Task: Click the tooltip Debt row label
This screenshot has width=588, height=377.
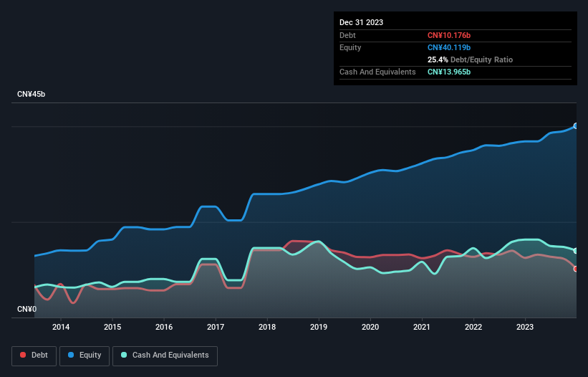Action: [x=347, y=35]
